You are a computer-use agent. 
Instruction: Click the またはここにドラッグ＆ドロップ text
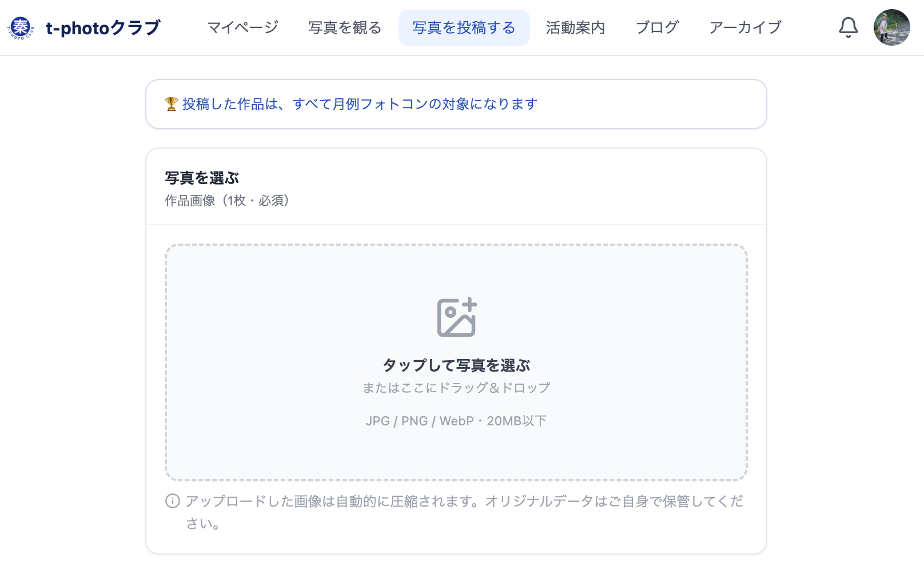pos(456,388)
